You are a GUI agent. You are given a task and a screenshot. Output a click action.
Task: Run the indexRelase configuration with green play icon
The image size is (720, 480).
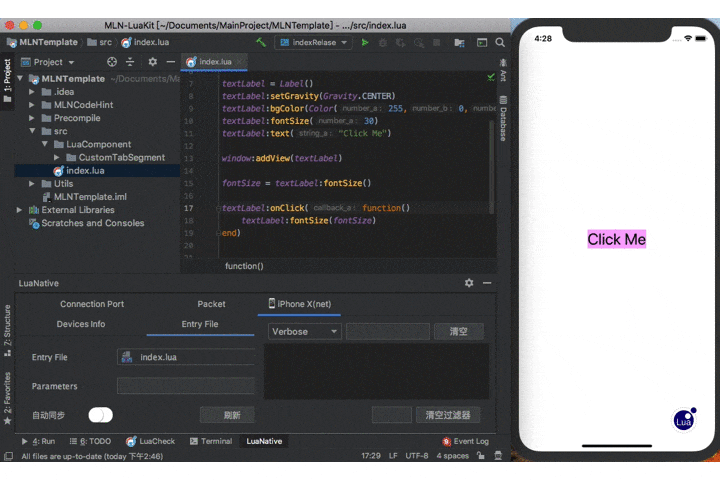365,42
